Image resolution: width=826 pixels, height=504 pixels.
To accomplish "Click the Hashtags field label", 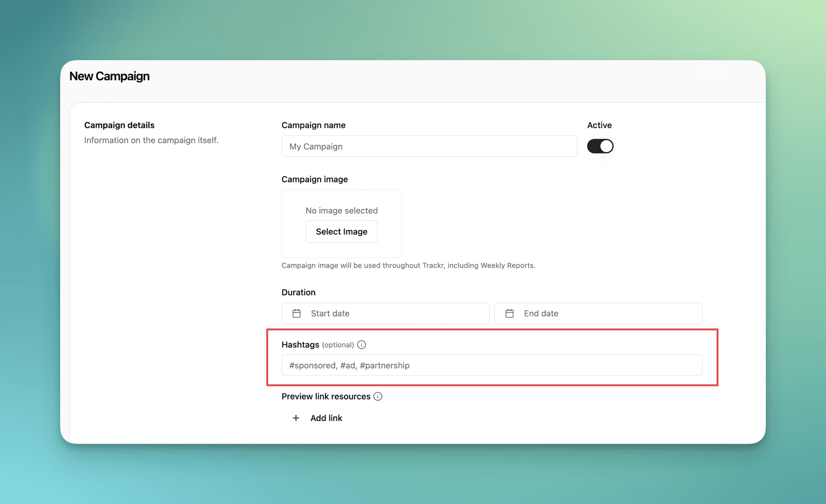I will (x=300, y=345).
